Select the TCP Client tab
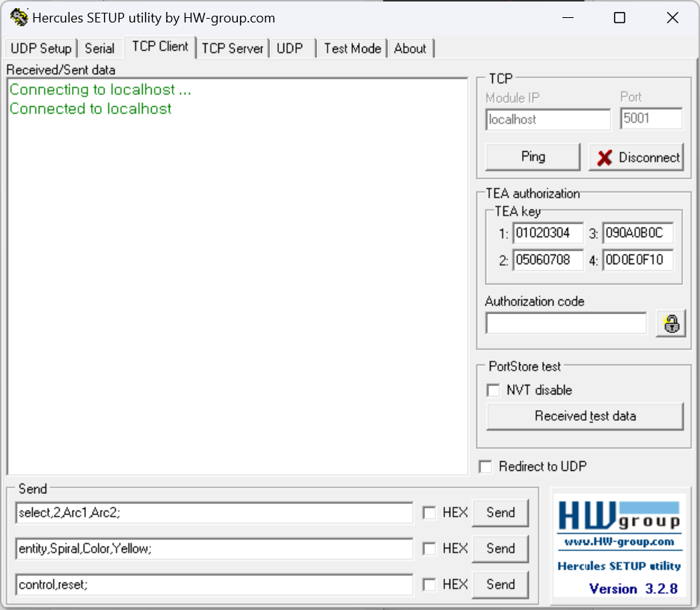700x610 pixels. tap(160, 46)
